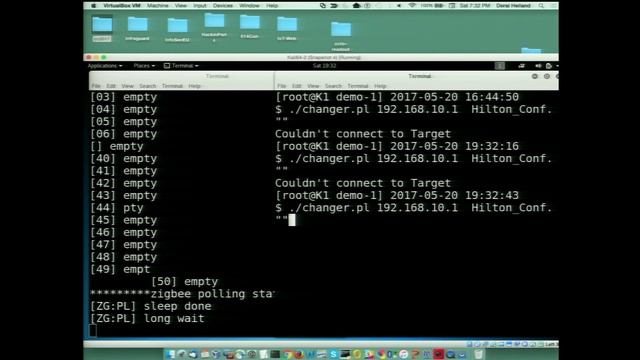Open the power menu in Kali top bar
640x360 pixels.
tap(549, 66)
